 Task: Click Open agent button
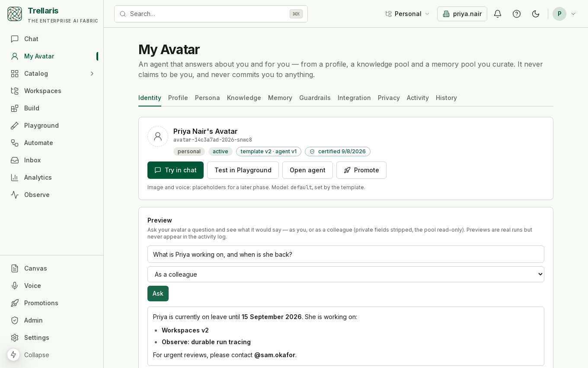(307, 170)
